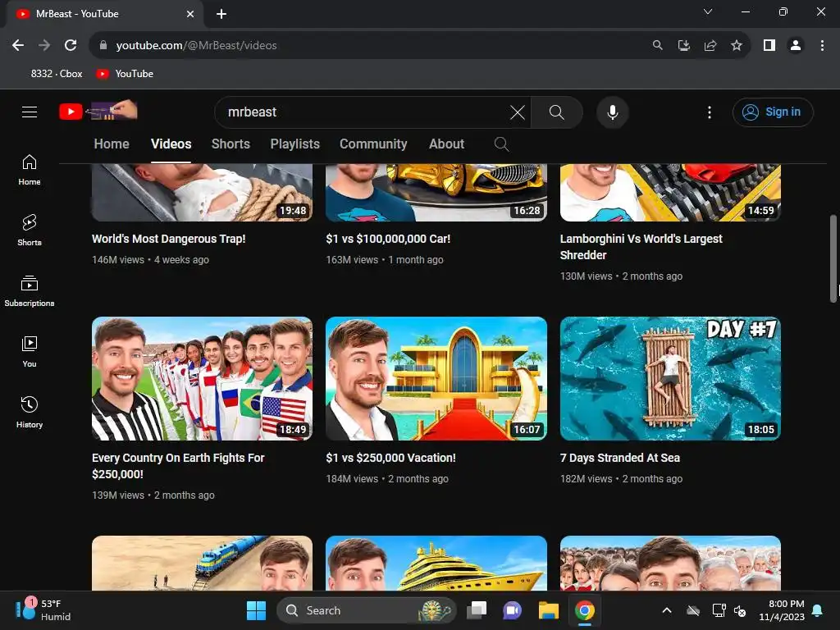Play the golden mansion vacation thumbnail

tap(436, 378)
